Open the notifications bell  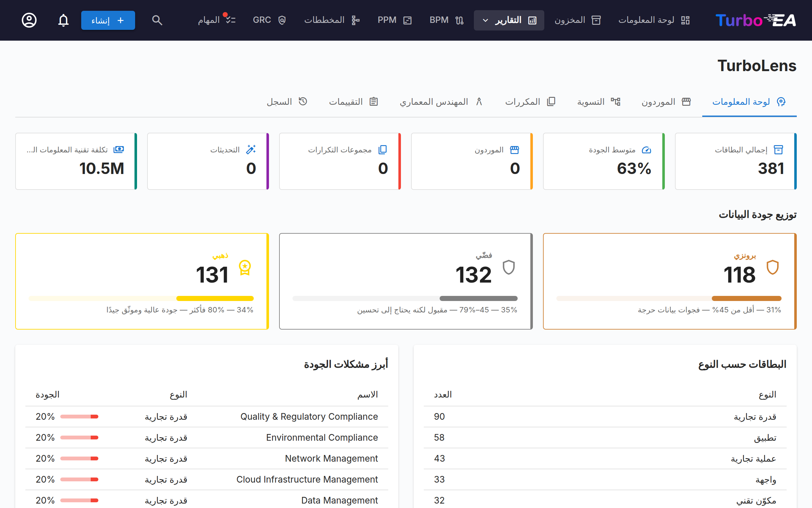tap(63, 20)
